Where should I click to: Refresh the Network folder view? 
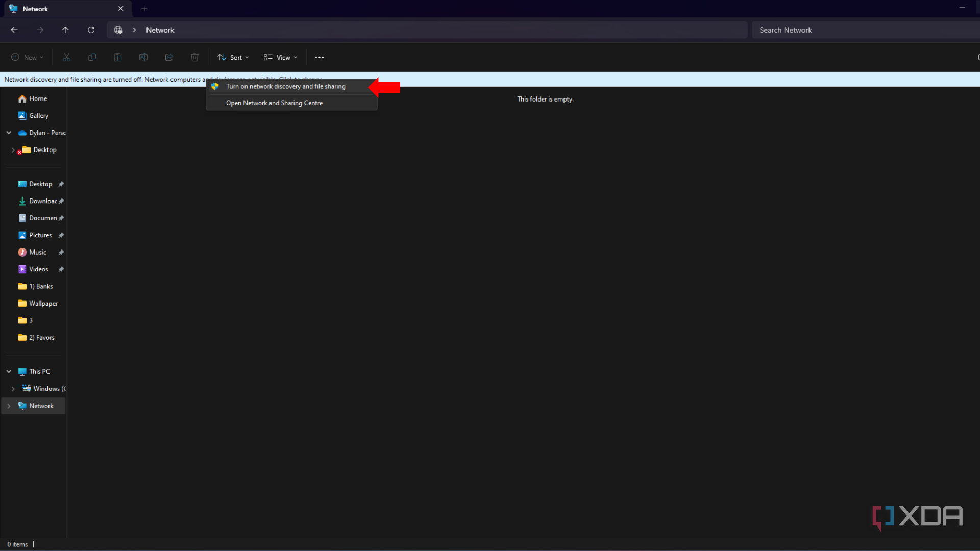(91, 30)
